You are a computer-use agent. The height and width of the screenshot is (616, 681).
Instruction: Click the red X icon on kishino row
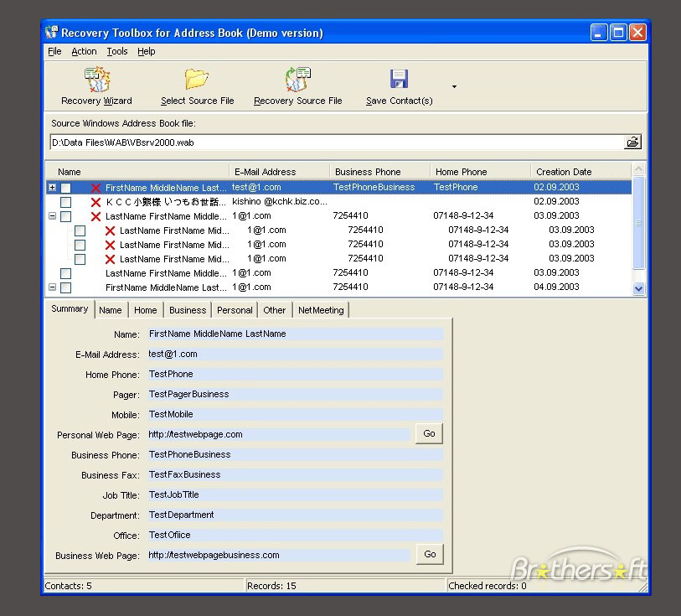[x=96, y=202]
